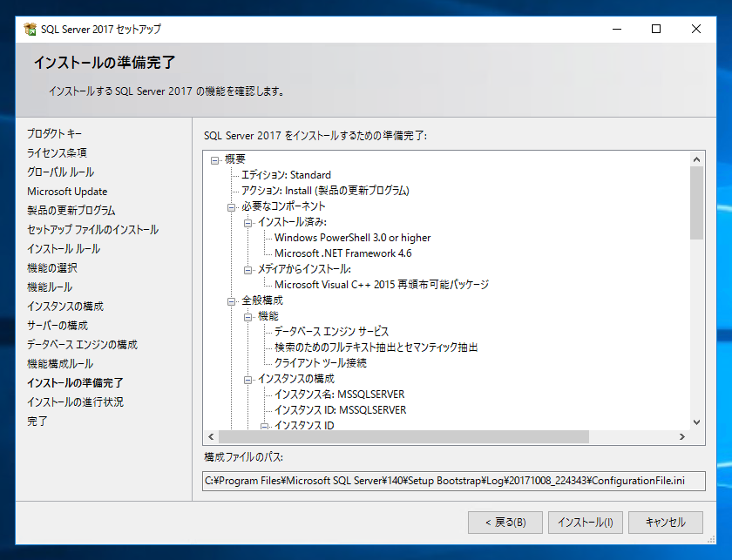732x560 pixels.
Task: Select インスタンス ID: MSSQLSERVER tree row
Action: 341,409
